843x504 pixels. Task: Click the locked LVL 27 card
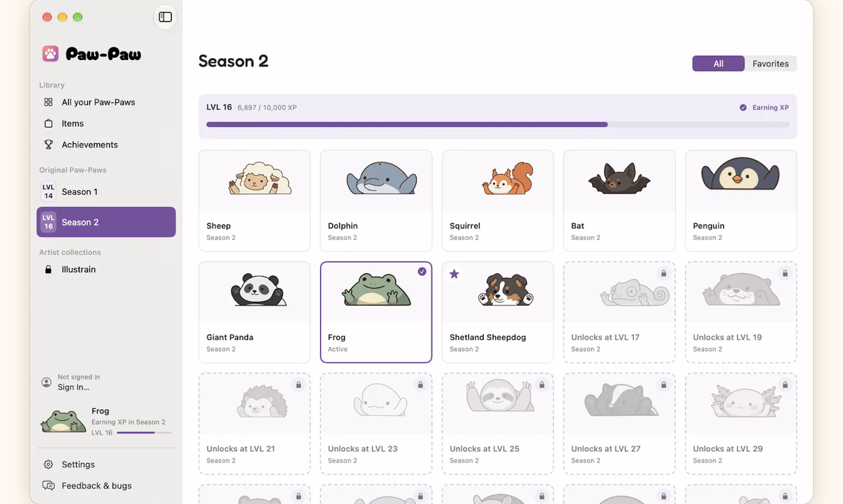[x=619, y=424]
